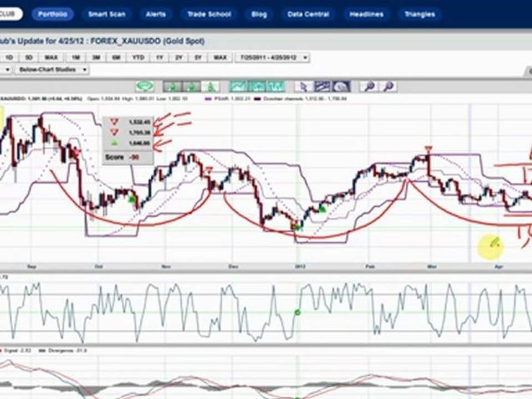Expand the Below-Chart Studies dropdown
Viewport: 532px width, 399px height.
click(x=52, y=70)
